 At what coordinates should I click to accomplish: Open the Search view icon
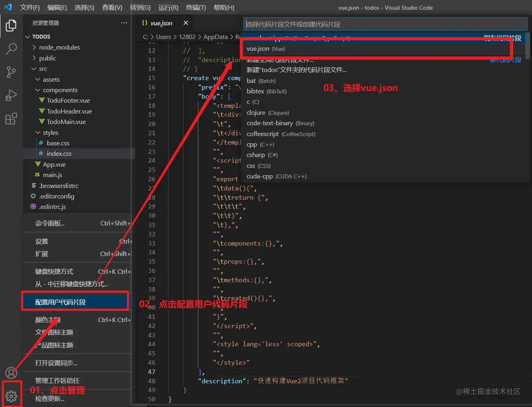(11, 49)
